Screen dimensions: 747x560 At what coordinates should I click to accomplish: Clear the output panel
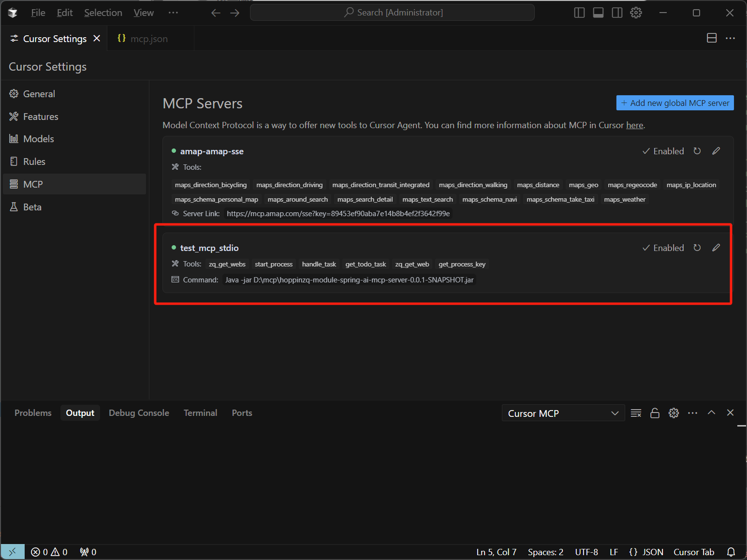click(x=636, y=413)
